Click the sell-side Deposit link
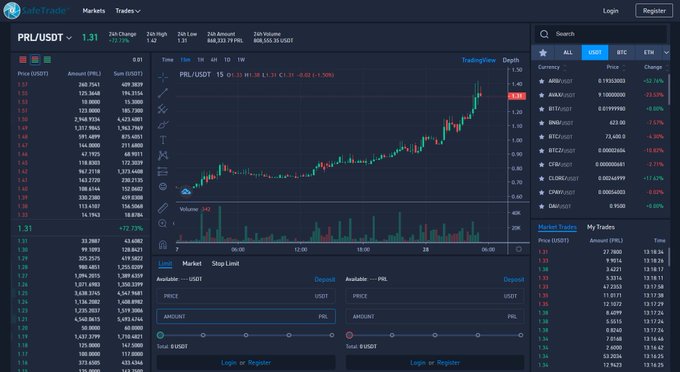Screen dimensions: 680x372 [514, 280]
